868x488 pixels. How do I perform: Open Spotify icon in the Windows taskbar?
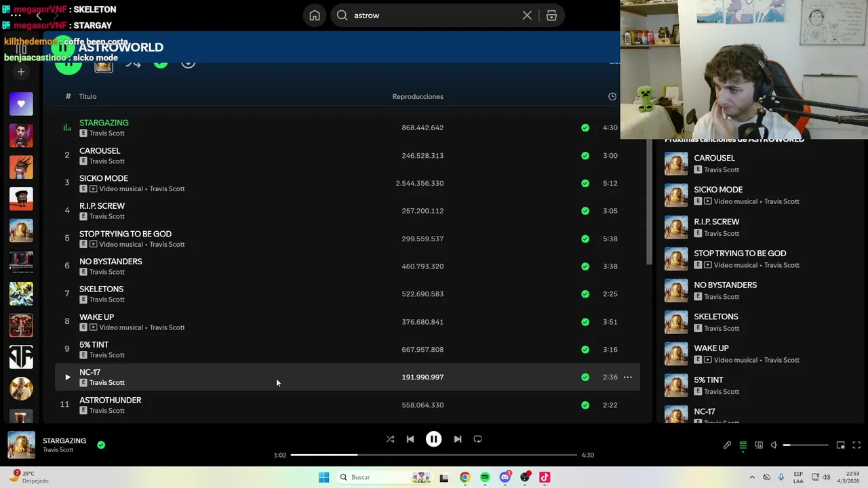pos(485,477)
